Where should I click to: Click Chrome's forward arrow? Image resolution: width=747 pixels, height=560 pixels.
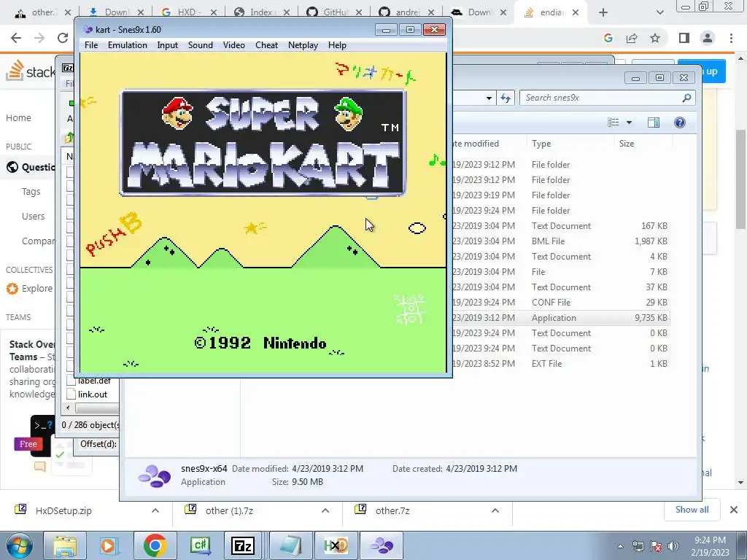click(39, 38)
